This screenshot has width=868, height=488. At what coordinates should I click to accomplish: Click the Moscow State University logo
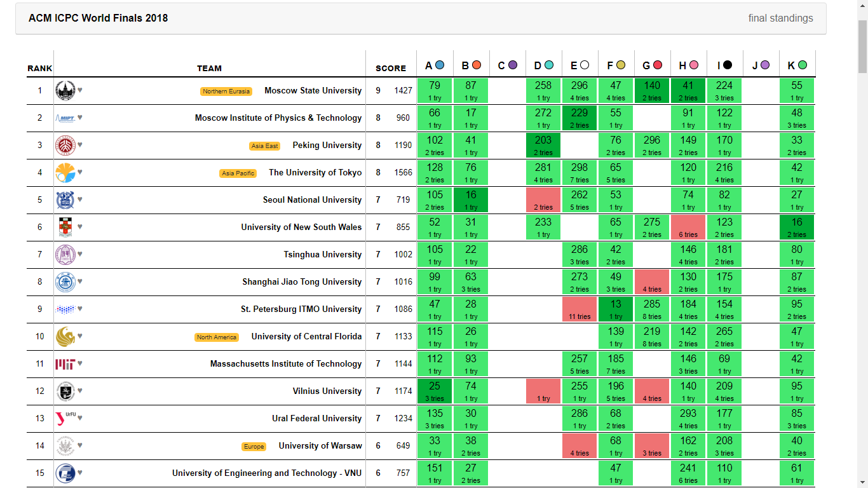(x=65, y=91)
